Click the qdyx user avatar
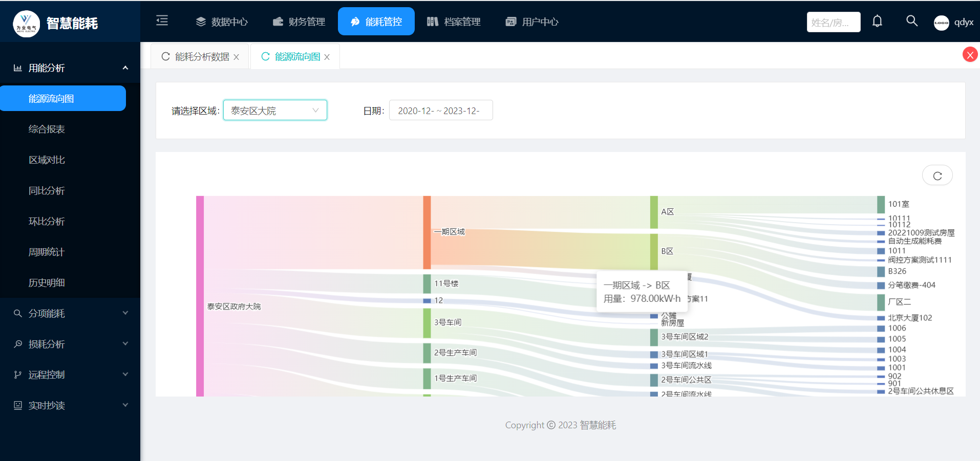 point(941,23)
